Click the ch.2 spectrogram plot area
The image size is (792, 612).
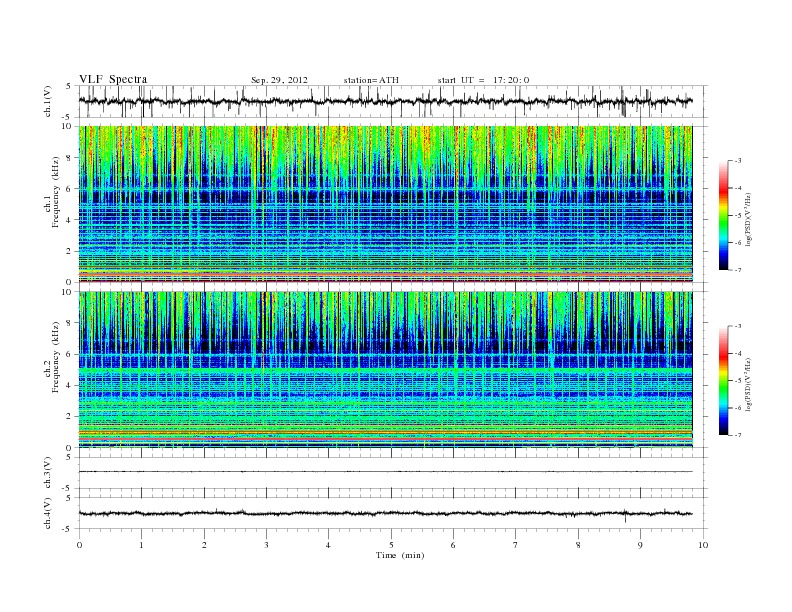(385, 370)
